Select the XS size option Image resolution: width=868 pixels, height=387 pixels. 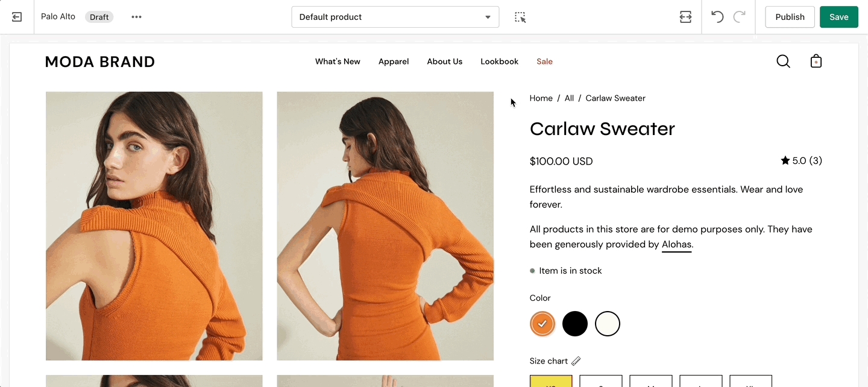(x=551, y=382)
